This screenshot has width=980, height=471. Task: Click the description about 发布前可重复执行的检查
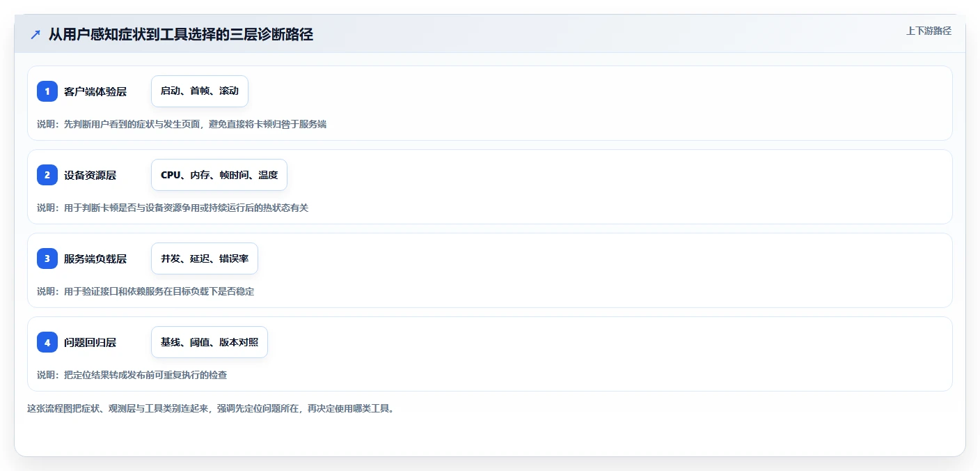tap(132, 375)
